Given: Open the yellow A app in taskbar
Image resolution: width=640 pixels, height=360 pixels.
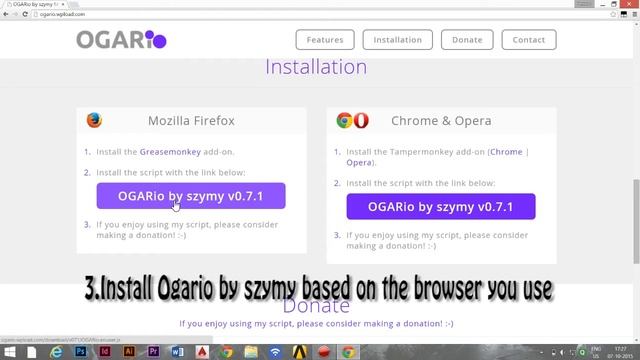Looking at the screenshot, I should (300, 352).
